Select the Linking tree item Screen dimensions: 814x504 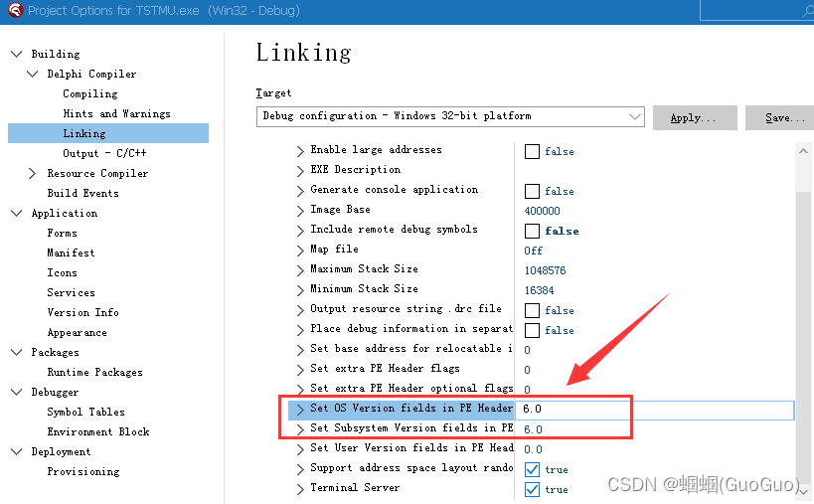click(108, 133)
